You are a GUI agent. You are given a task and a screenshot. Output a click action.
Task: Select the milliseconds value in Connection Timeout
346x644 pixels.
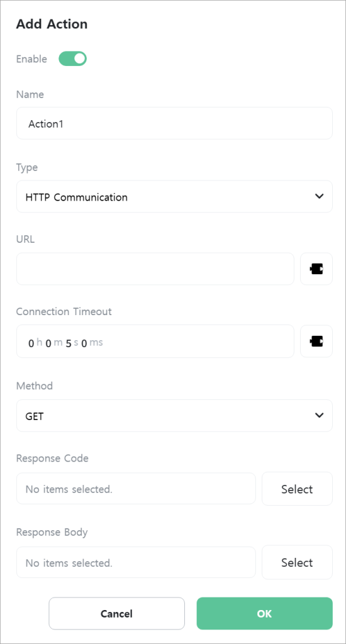(84, 343)
